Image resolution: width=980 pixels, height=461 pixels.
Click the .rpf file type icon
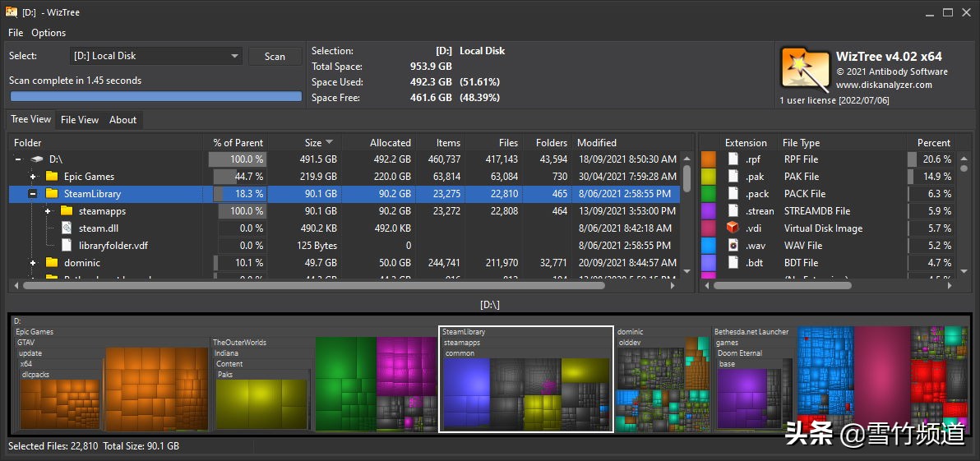[x=733, y=159]
